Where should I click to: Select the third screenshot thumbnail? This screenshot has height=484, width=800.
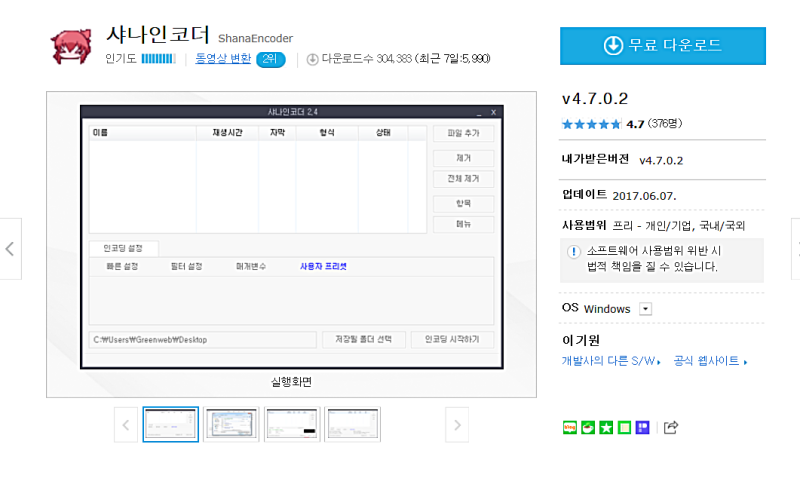[292, 424]
